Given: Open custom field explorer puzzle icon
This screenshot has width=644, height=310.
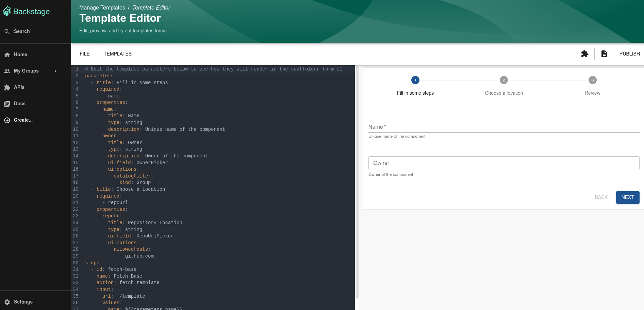Looking at the screenshot, I should tap(584, 54).
